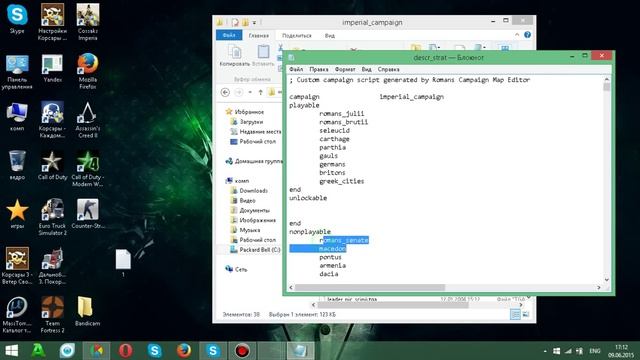The width and height of the screenshot is (640, 360).
Task: Open Notepad Вид menu
Action: [x=367, y=69]
